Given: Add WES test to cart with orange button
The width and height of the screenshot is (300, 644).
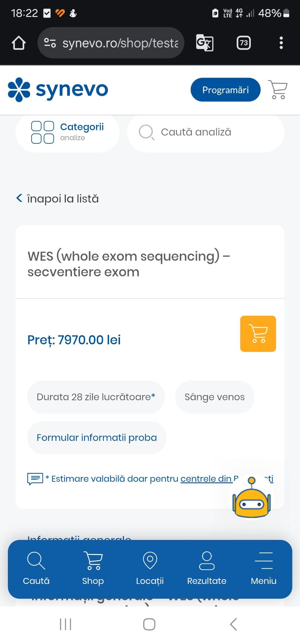Looking at the screenshot, I should coord(258,334).
